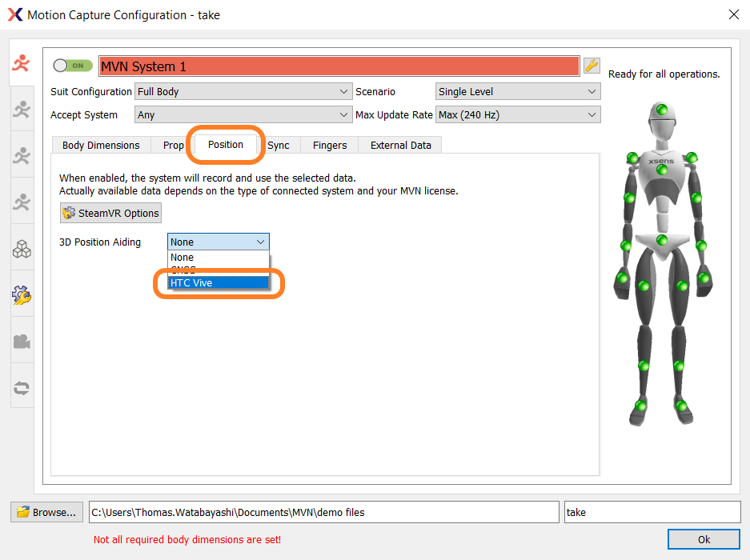Select the camera sidebar icon
750x560 pixels.
[22, 339]
